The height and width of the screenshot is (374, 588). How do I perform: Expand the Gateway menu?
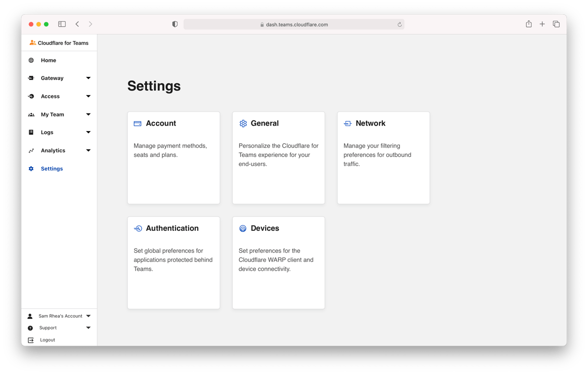coord(88,78)
